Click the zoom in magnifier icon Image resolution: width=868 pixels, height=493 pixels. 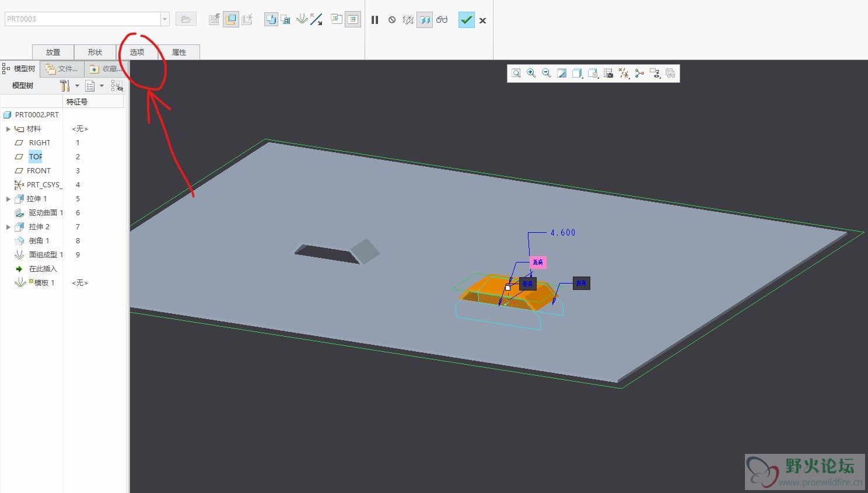point(531,73)
